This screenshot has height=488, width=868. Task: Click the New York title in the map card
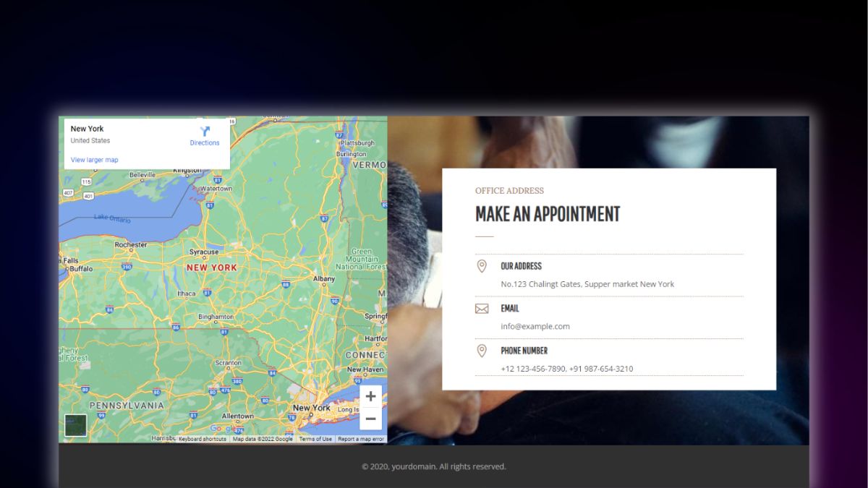coord(87,129)
